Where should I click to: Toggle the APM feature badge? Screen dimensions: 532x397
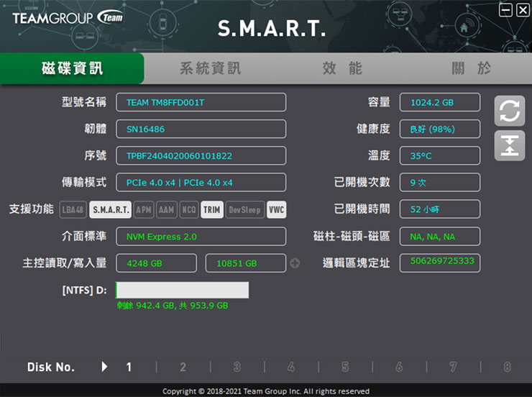[x=144, y=210]
